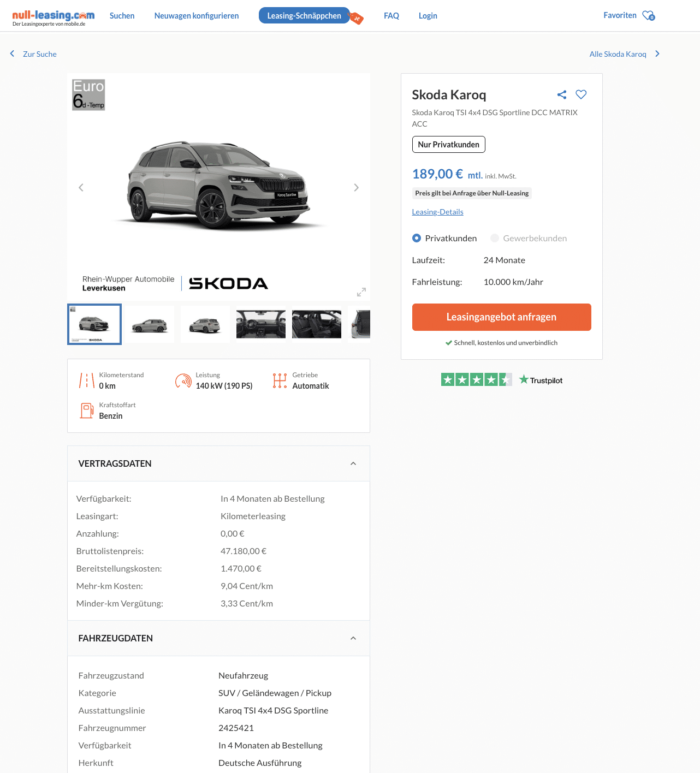Click the Kraftstoffart fuel pump icon
Image resolution: width=700 pixels, height=773 pixels.
(x=87, y=411)
